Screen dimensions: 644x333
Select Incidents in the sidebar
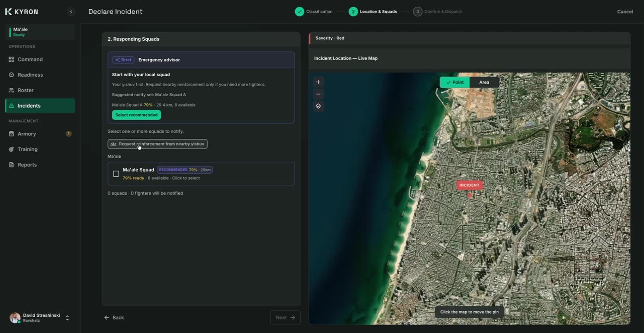click(x=40, y=106)
